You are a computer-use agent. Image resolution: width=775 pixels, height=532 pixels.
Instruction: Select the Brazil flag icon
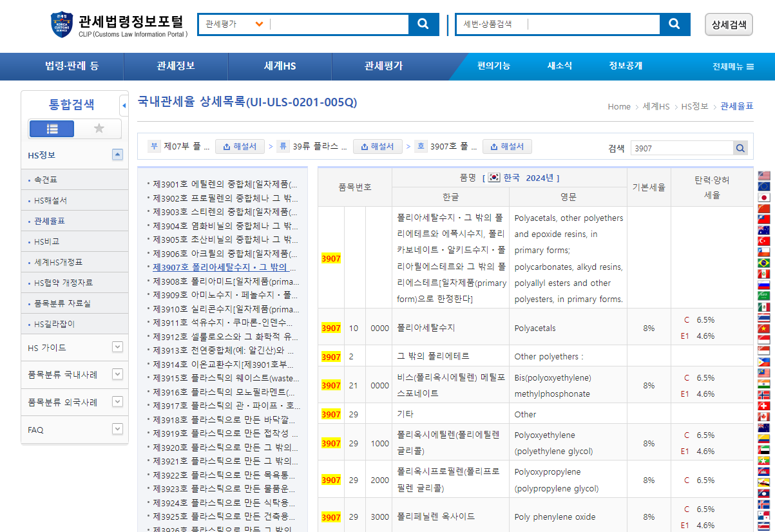(x=764, y=263)
